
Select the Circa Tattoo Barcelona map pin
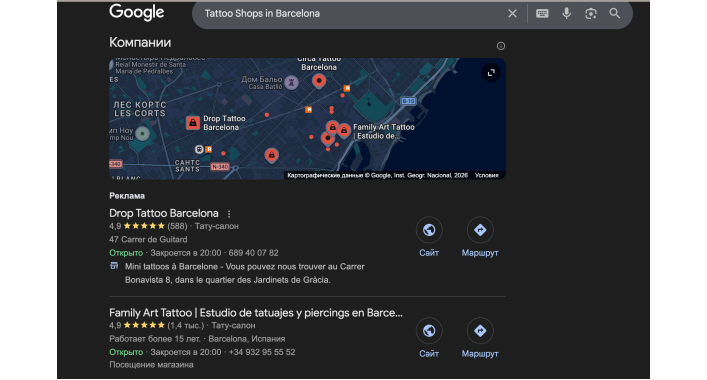[x=319, y=82]
